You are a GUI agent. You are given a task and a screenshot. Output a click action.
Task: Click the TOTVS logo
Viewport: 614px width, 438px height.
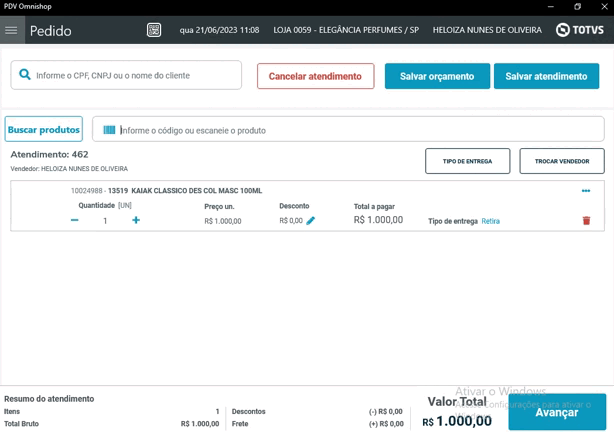(x=580, y=30)
